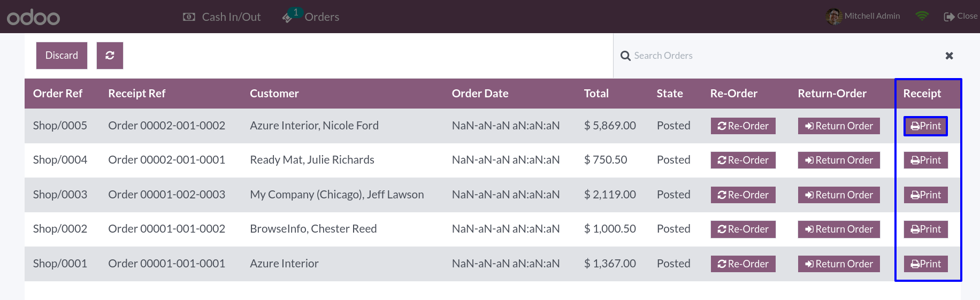Open the Orders menu item

311,17
